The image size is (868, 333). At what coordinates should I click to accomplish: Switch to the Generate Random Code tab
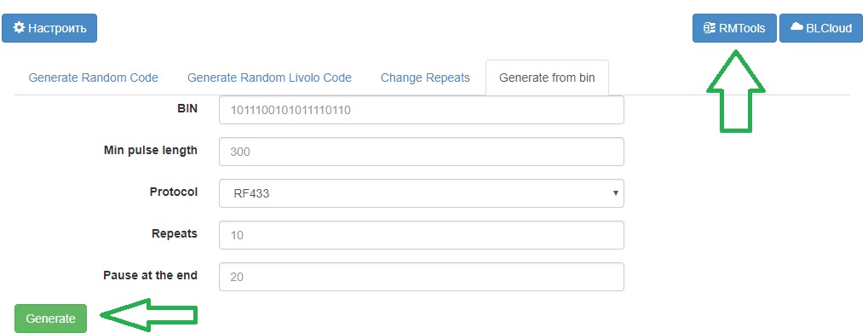coord(94,78)
